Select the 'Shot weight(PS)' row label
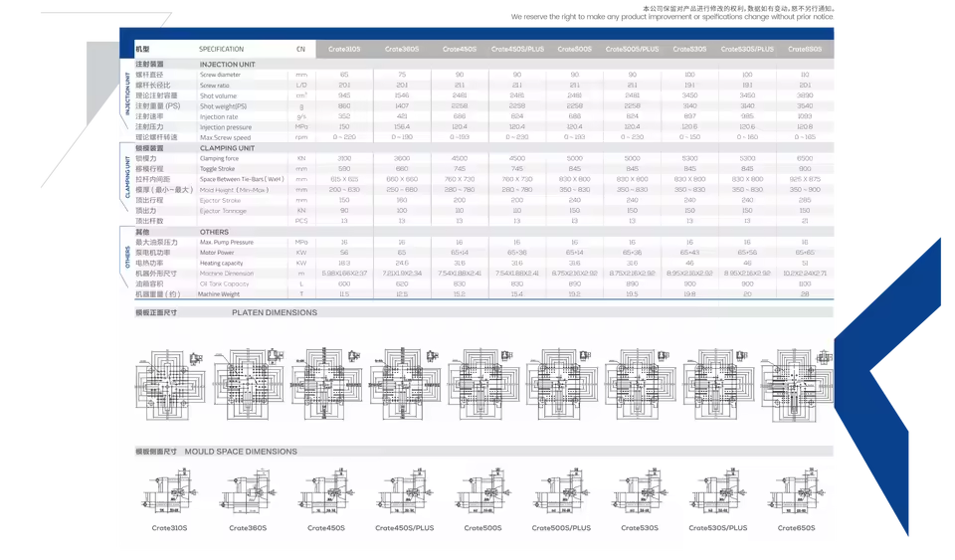The image size is (955, 560). pos(223,106)
